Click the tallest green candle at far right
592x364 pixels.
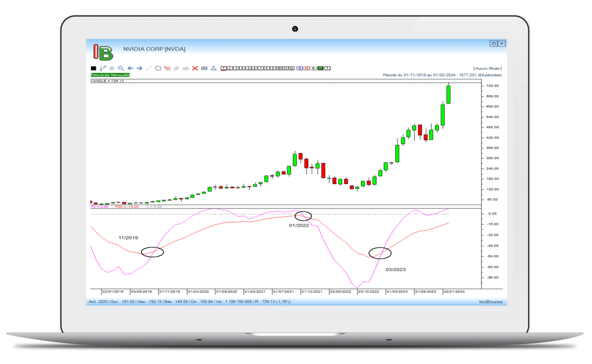(x=449, y=94)
